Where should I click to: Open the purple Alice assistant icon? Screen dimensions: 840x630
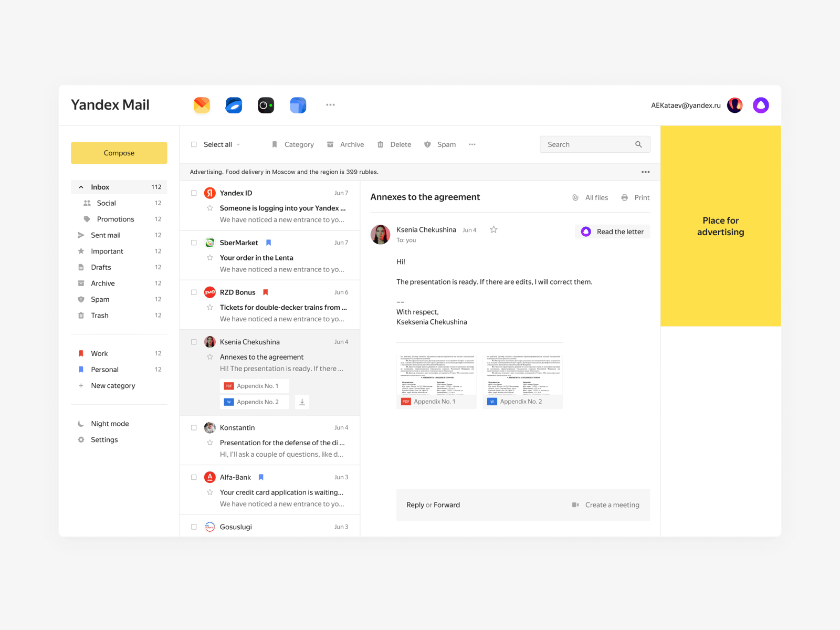coord(761,105)
